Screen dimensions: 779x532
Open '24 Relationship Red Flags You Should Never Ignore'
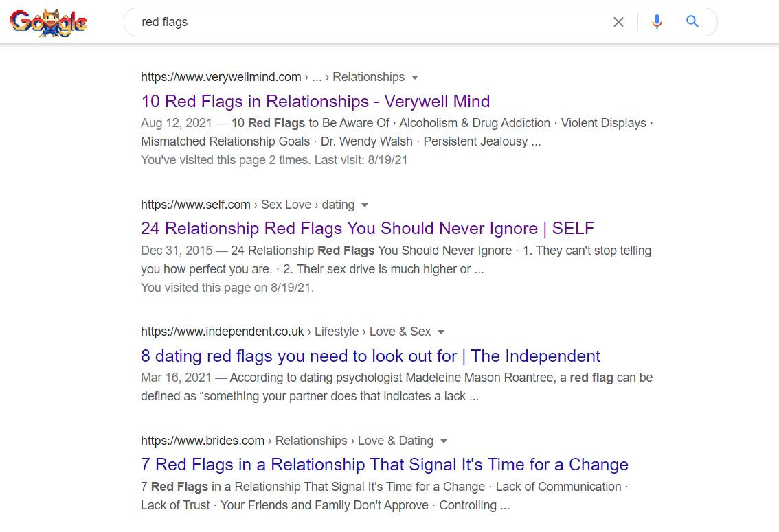click(368, 229)
